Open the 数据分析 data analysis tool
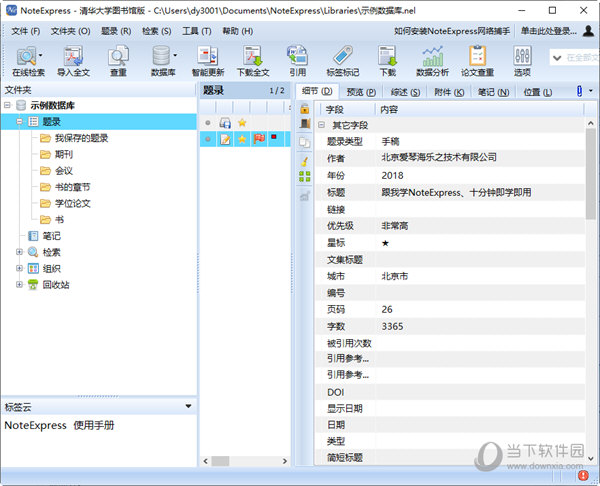The image size is (600, 486). point(432,61)
